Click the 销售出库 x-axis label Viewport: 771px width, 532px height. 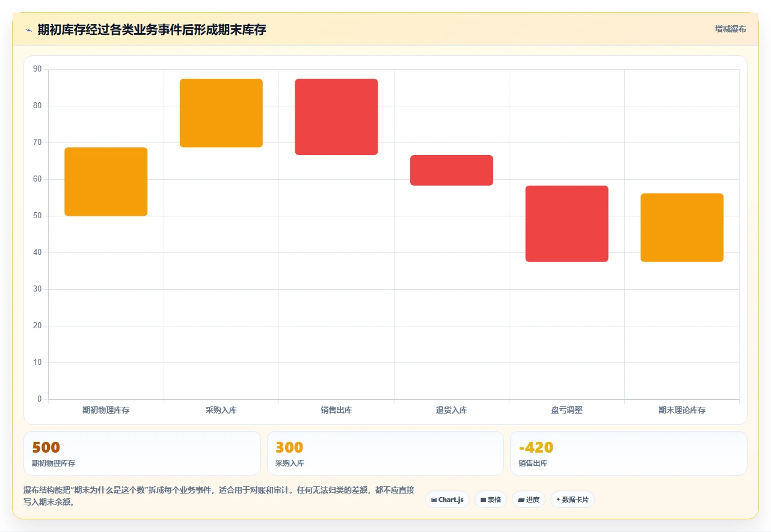click(x=336, y=411)
